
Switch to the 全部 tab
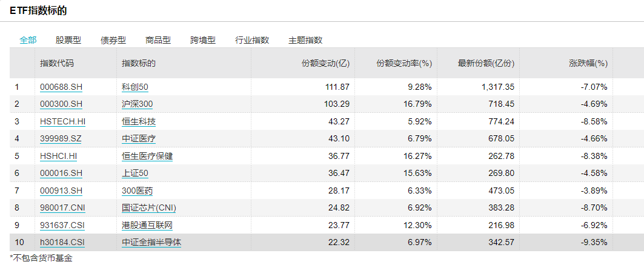[x=28, y=40]
